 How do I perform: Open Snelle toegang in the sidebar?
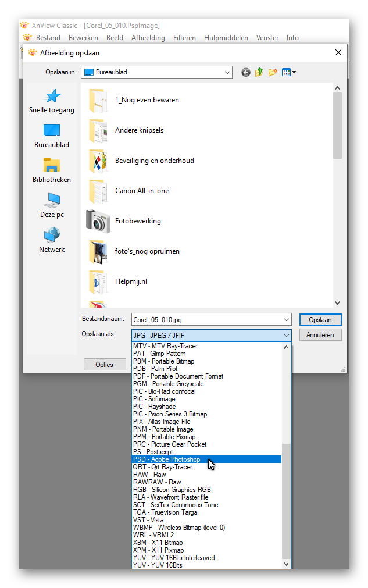(x=52, y=101)
